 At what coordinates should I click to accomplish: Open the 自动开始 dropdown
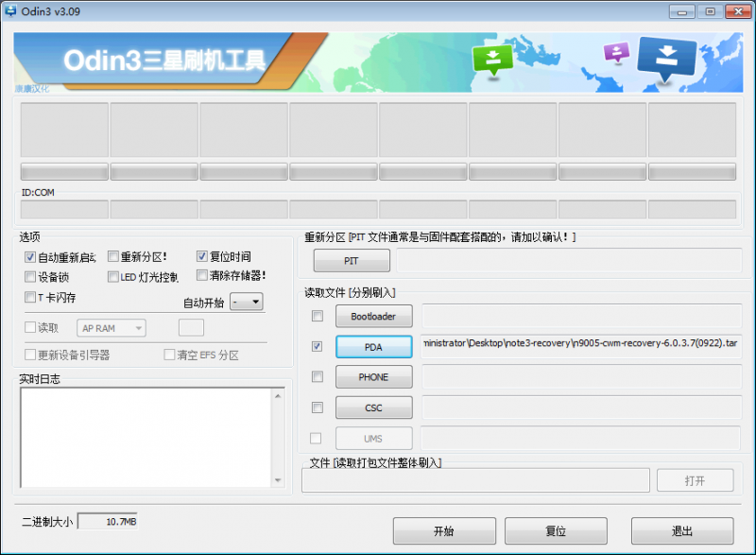(247, 302)
